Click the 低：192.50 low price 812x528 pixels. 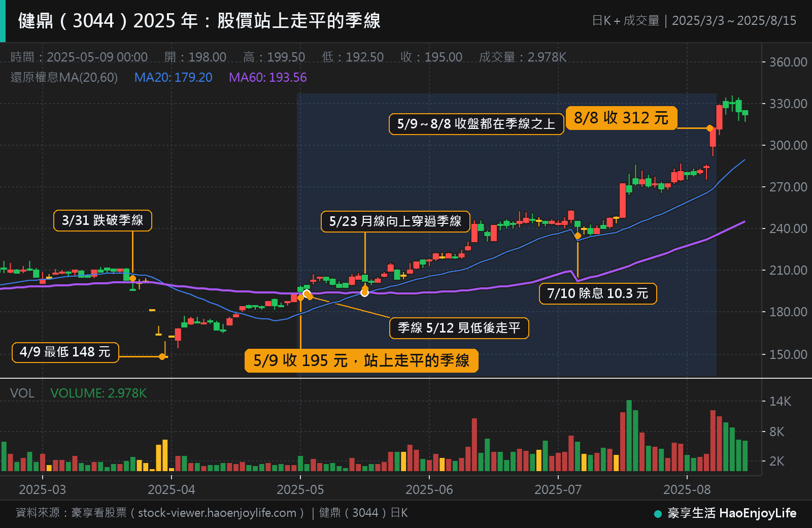(353, 57)
